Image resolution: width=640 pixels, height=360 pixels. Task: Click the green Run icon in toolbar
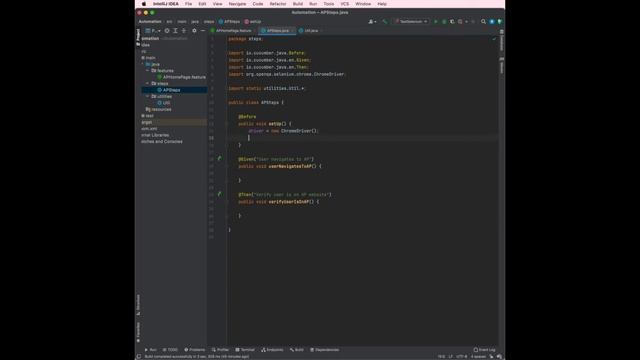point(436,22)
